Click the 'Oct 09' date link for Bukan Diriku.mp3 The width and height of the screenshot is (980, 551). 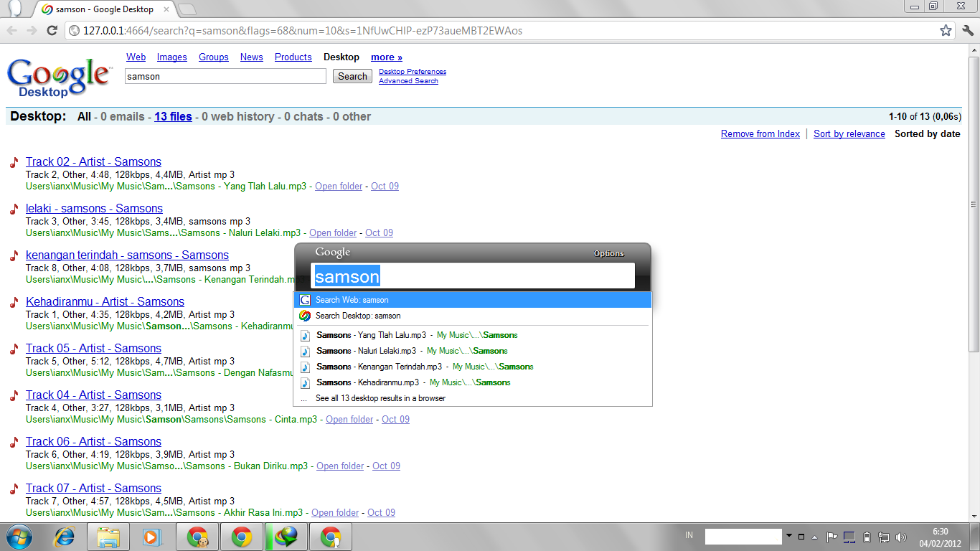[386, 466]
